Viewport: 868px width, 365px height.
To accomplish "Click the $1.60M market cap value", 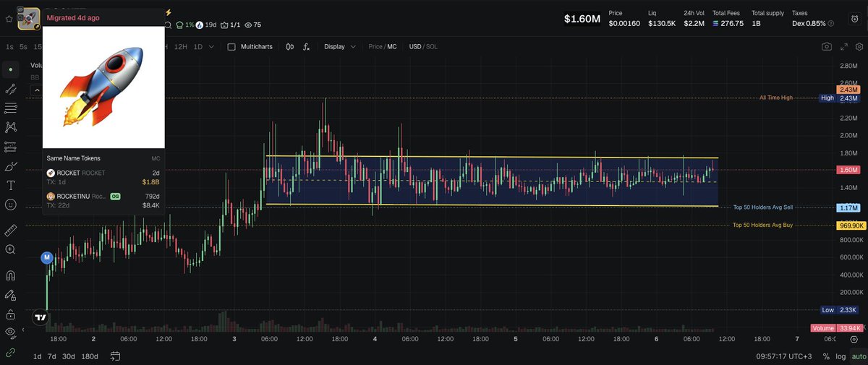I will point(582,19).
